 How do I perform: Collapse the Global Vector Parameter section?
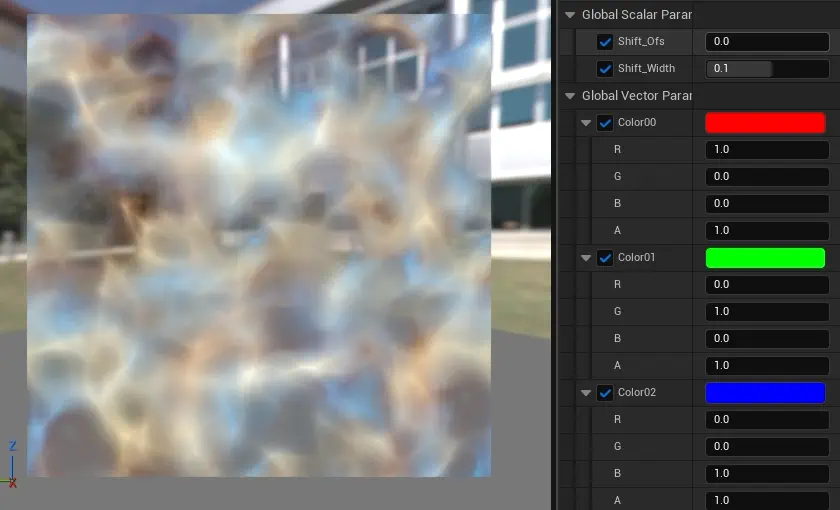click(570, 96)
